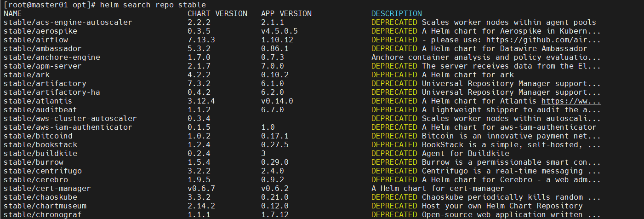
Task: Click app version 1.10.12 of airflow
Action: [277, 40]
